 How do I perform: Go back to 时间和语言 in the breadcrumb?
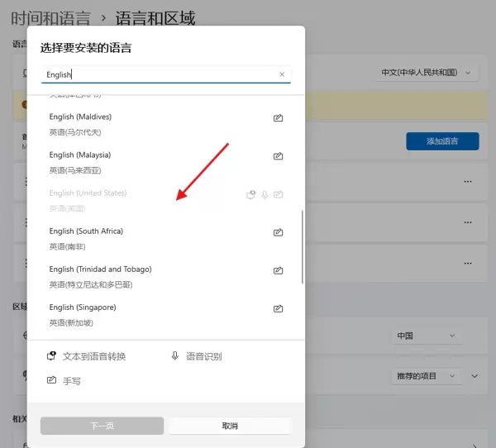(x=50, y=17)
